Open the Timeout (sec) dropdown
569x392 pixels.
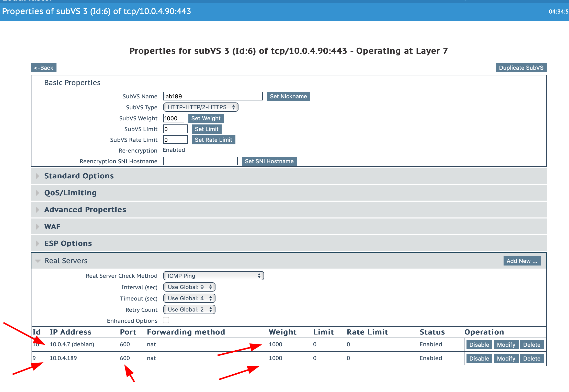189,298
